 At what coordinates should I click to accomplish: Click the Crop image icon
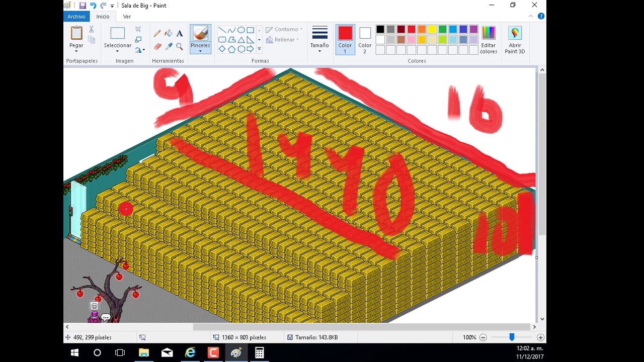[x=138, y=29]
